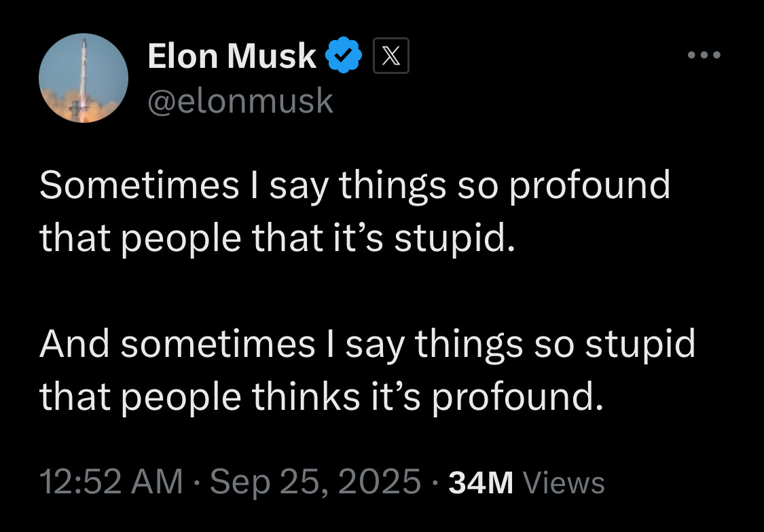Screen dimensions: 764x532
Task: Click the "Elon Musk" display name
Action: [232, 57]
